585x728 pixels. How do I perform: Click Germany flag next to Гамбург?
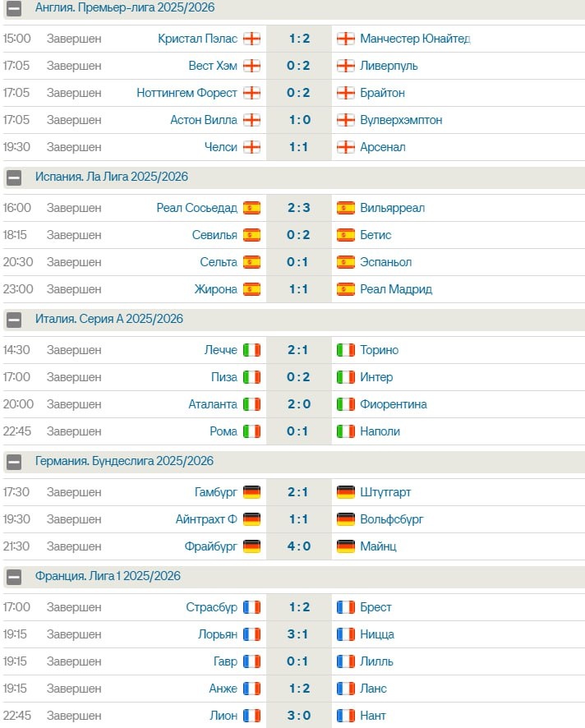(251, 492)
